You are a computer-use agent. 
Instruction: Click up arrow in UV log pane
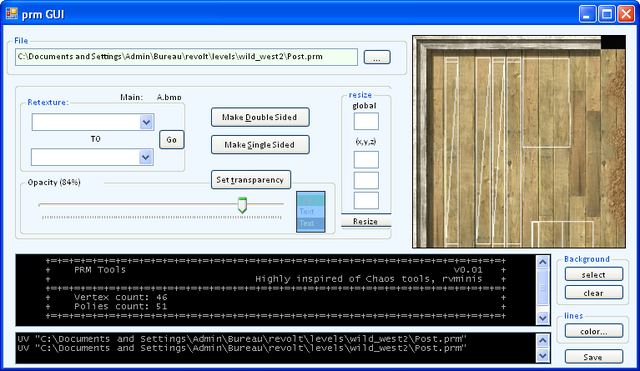coord(542,340)
